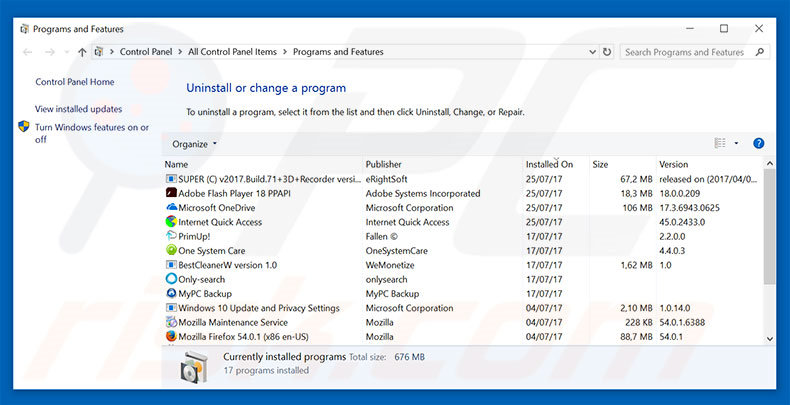Click the Mozilla Firefox icon
This screenshot has height=405, width=790.
[171, 336]
